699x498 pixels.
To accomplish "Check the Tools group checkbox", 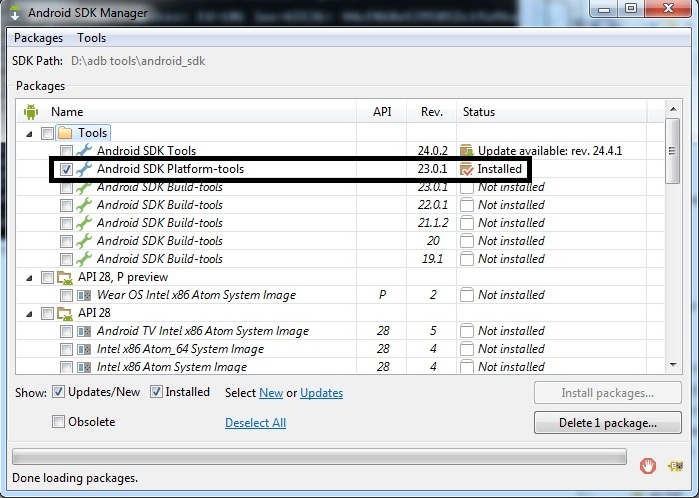I will tap(47, 133).
